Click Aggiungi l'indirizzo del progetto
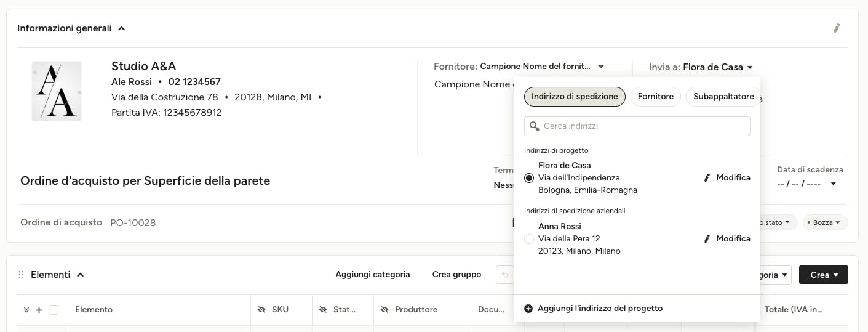 [x=593, y=308]
